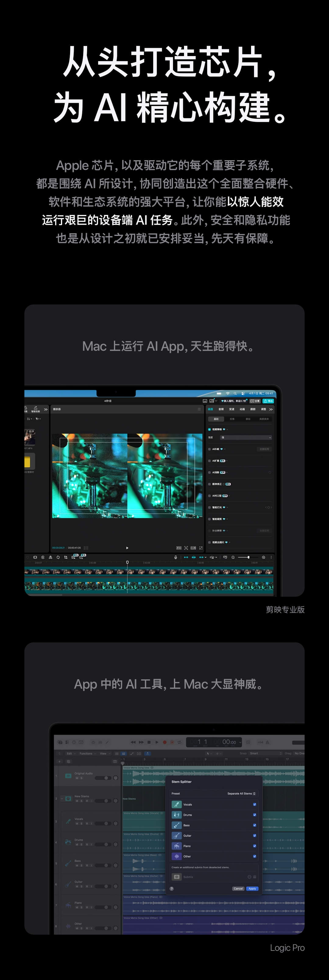329x980 pixels.
Task: Open the Logic Pro Edit menu dropdown
Action: click(71, 753)
